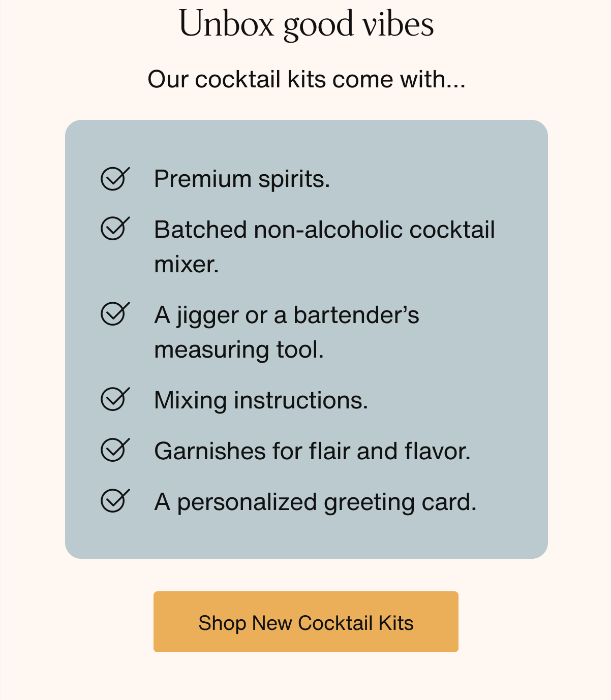
Task: Select the 'A personalized greeting card.' text
Action: coord(316,502)
